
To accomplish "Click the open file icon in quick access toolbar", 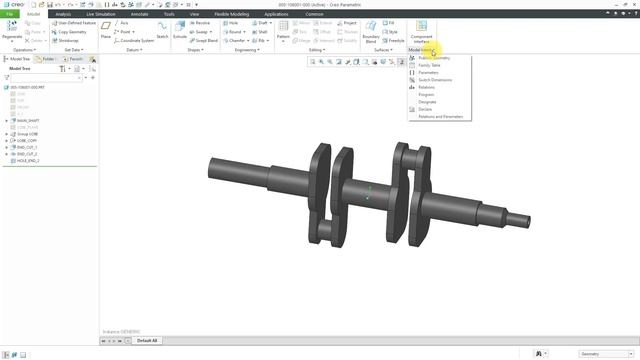I will pos(42,5).
